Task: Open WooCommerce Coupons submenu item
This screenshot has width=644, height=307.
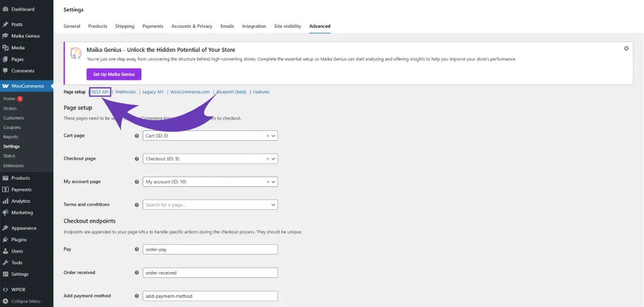Action: [12, 127]
